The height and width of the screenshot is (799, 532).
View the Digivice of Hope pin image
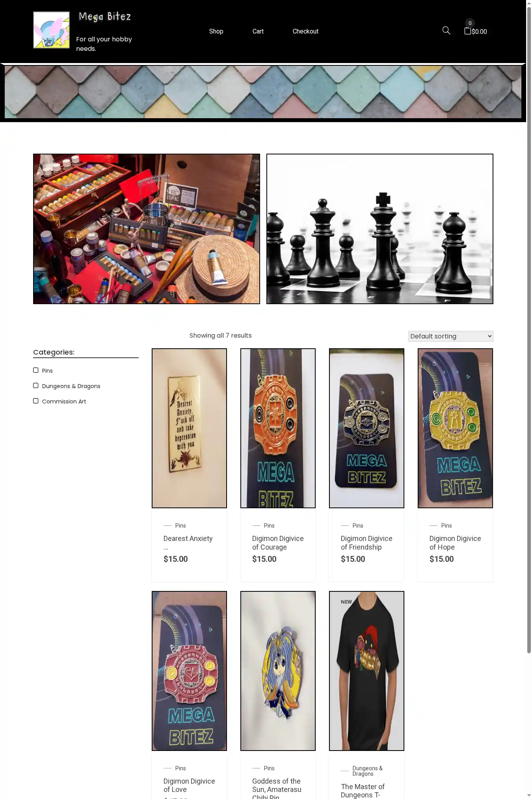click(455, 428)
